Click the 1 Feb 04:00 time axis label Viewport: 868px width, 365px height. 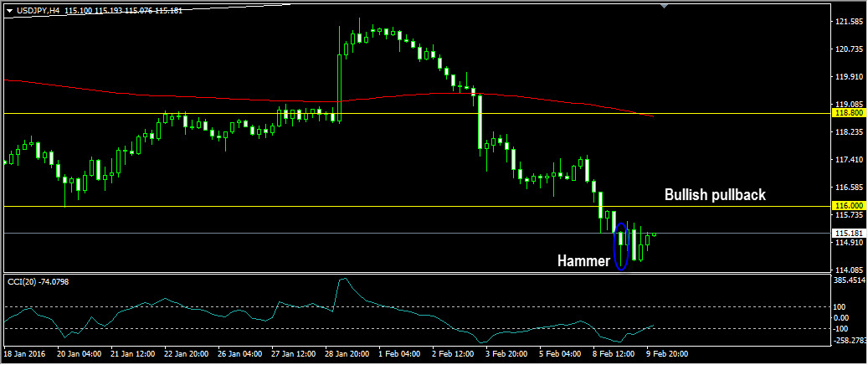pyautogui.click(x=399, y=354)
